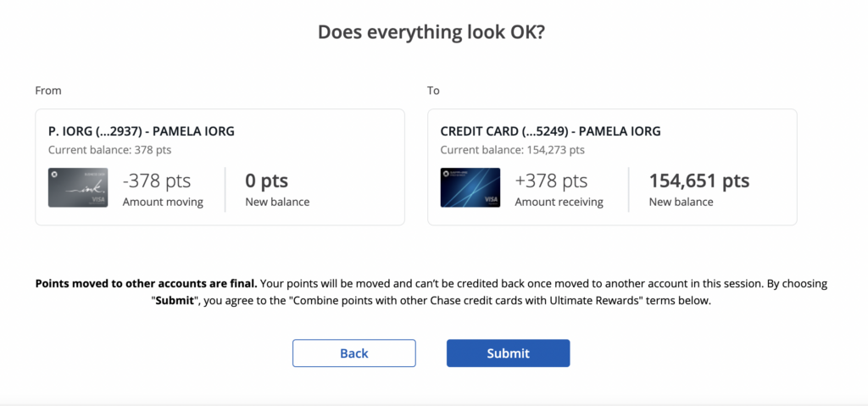Click the +378 pts amount receiving value

tap(551, 181)
